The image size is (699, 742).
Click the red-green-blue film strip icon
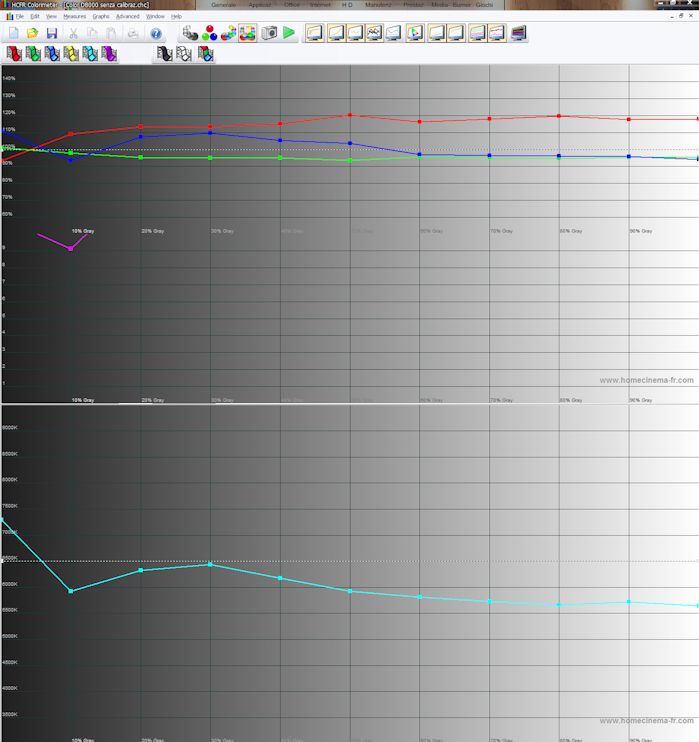(x=205, y=53)
